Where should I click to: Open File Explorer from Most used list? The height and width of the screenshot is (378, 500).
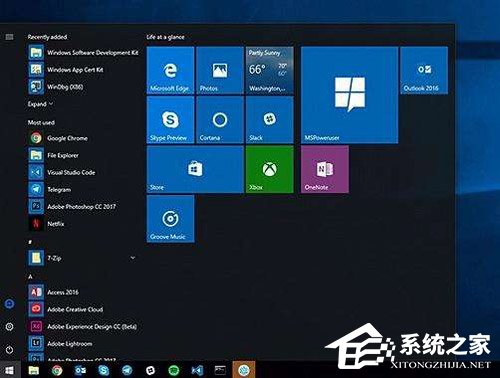[x=83, y=155]
